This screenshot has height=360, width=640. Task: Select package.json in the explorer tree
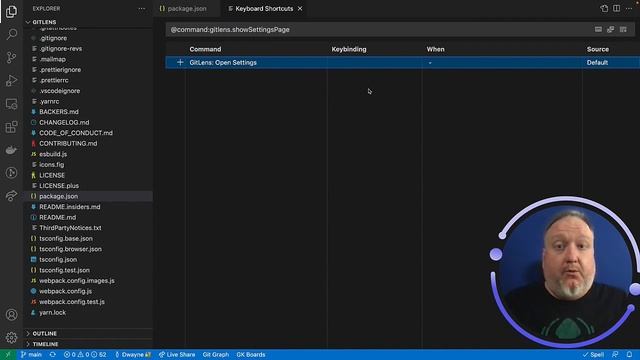(x=88, y=196)
